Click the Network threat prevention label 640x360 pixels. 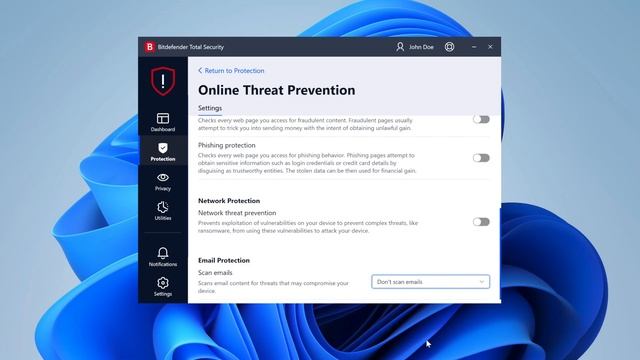point(237,213)
